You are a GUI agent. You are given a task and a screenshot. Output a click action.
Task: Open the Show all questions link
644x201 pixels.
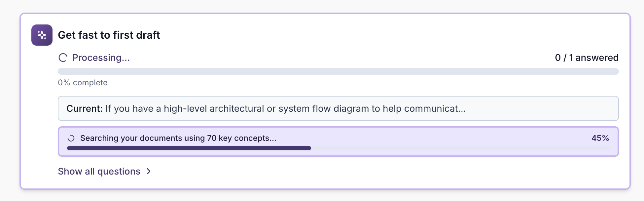pyautogui.click(x=99, y=171)
